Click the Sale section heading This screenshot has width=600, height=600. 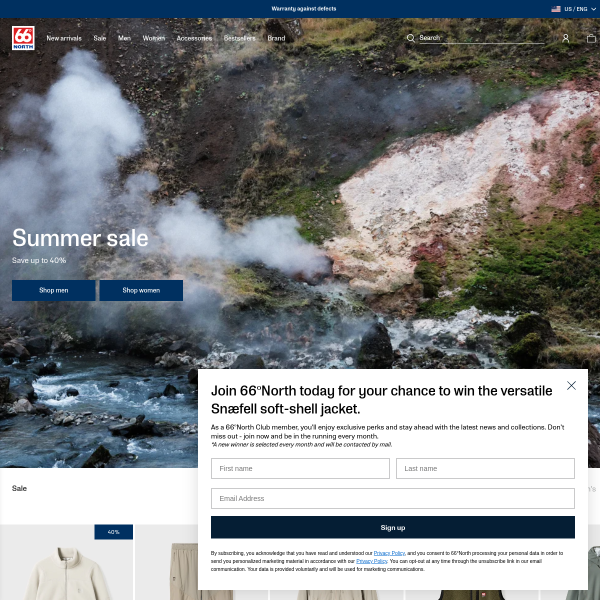coord(19,488)
